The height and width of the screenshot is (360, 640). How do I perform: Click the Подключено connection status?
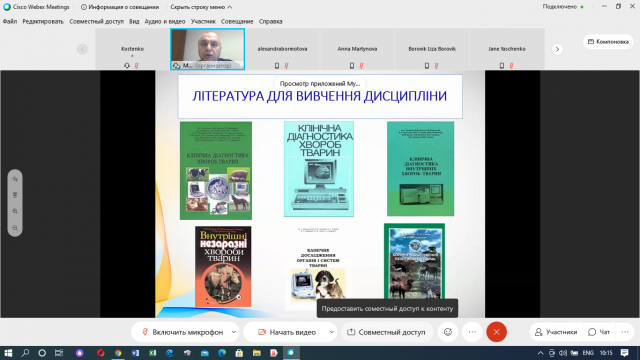click(563, 7)
